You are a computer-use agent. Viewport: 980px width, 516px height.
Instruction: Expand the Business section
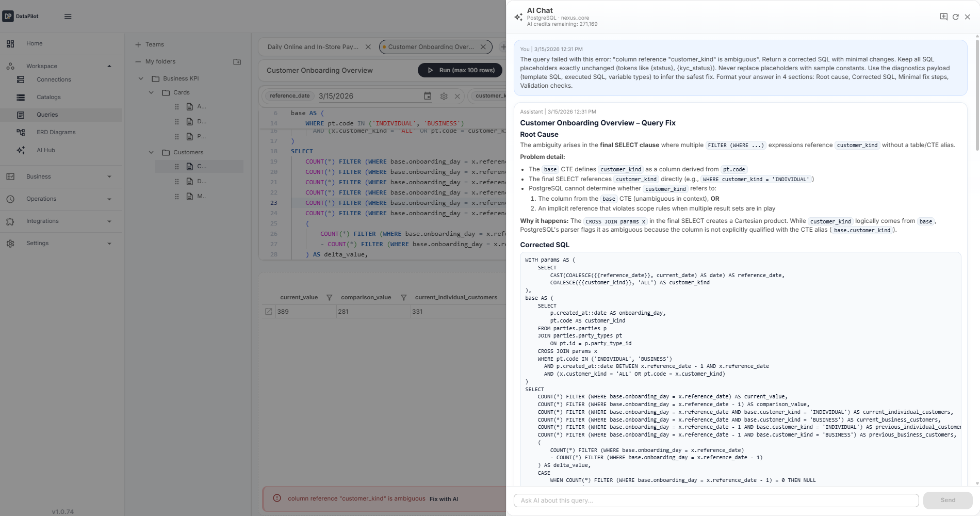coord(109,176)
